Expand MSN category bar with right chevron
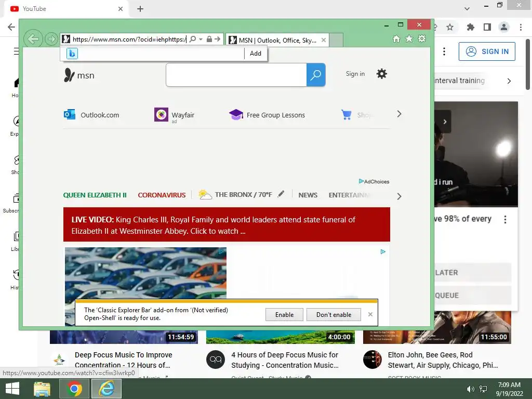The image size is (532, 399). (x=400, y=196)
